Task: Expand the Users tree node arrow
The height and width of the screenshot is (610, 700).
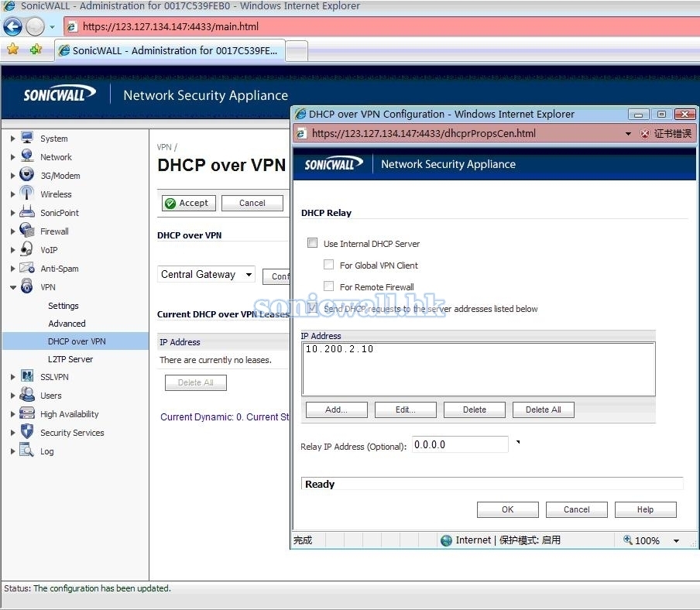Action: (x=13, y=396)
